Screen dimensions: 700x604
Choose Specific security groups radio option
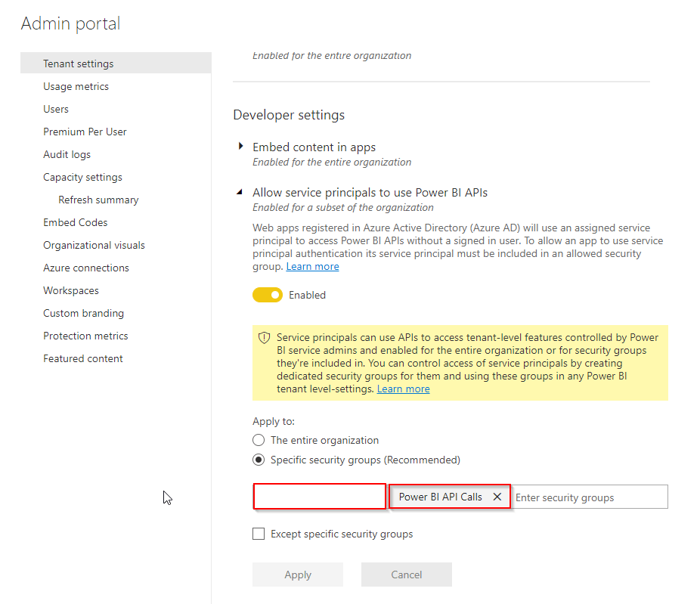pyautogui.click(x=259, y=460)
